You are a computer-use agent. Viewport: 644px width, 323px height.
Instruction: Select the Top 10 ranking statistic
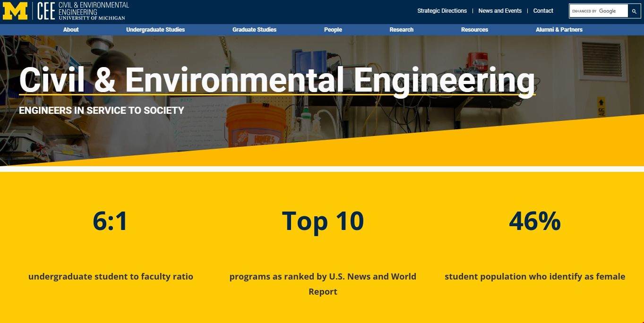[323, 221]
